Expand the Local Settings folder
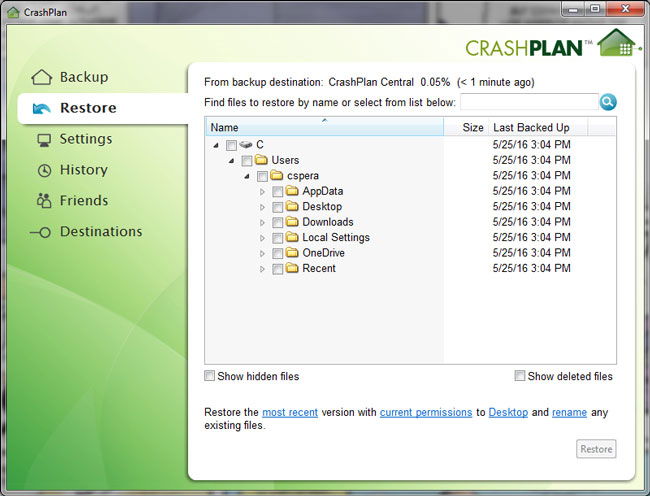 tap(262, 238)
